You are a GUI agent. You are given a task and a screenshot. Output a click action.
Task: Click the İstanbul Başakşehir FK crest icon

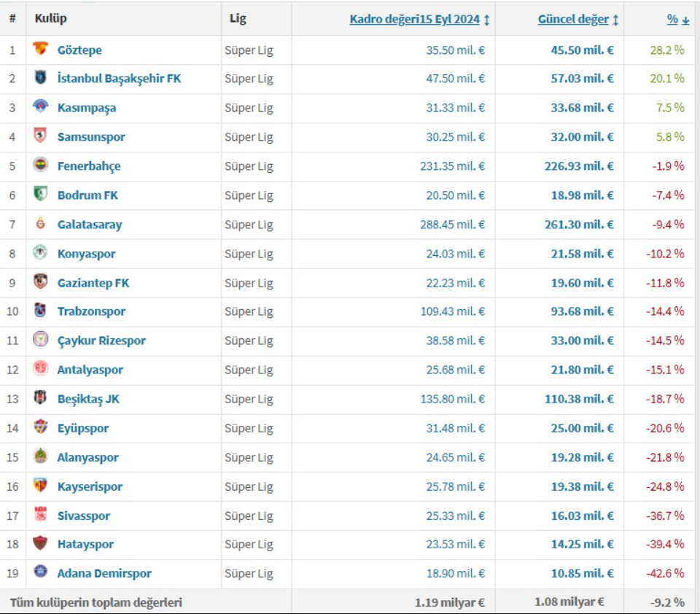(41, 77)
